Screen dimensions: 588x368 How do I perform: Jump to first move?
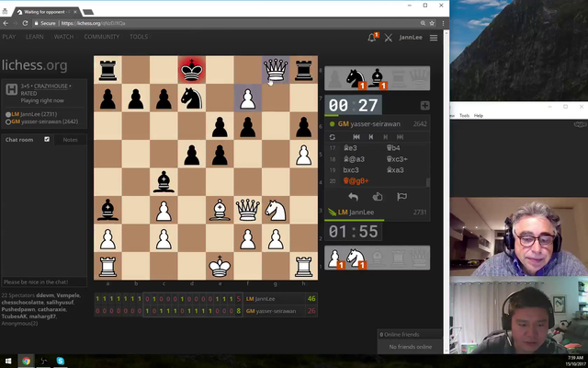point(356,137)
